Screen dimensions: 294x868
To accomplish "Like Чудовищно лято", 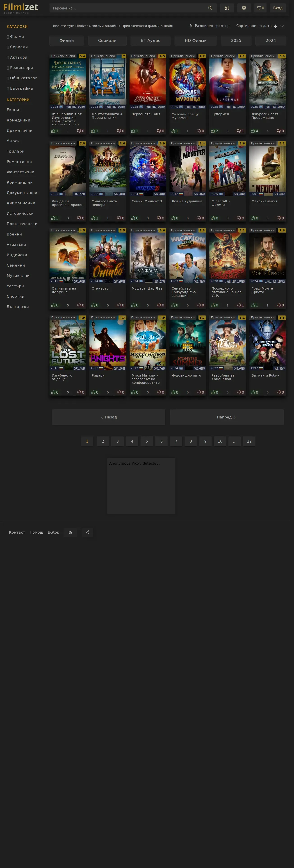I will tap(174, 393).
